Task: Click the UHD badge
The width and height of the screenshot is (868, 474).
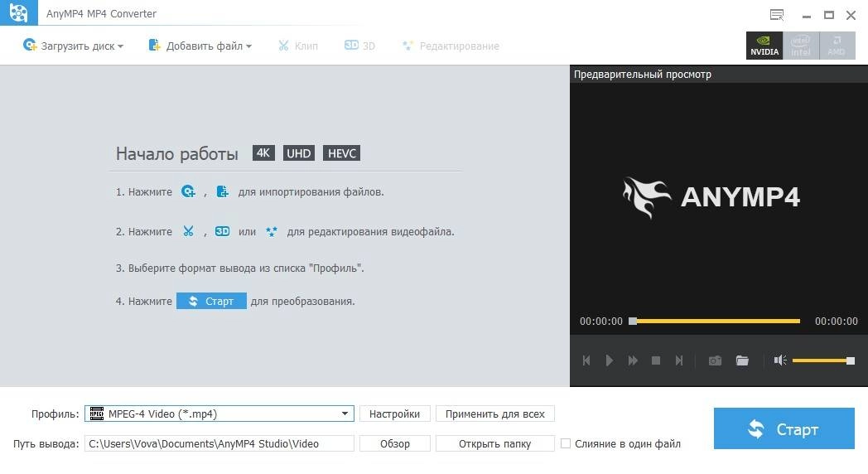Action: pos(298,152)
